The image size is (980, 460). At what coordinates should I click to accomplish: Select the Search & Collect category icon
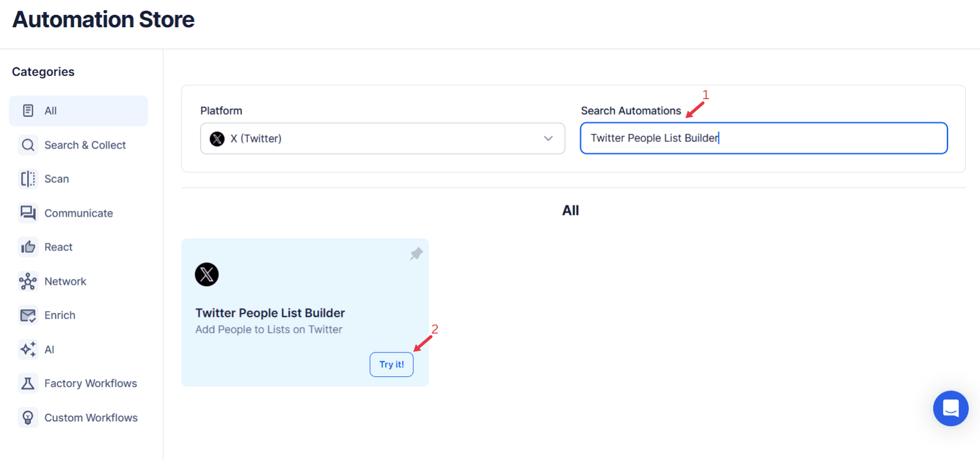(28, 145)
